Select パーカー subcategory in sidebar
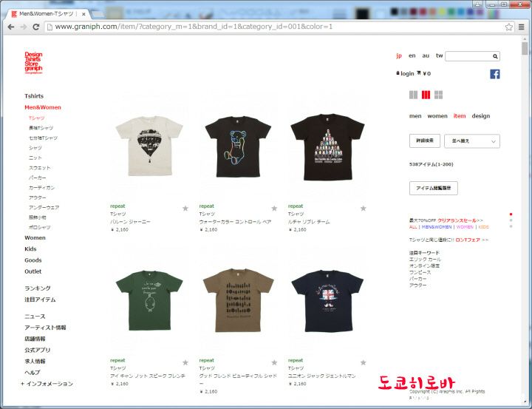 [38, 178]
